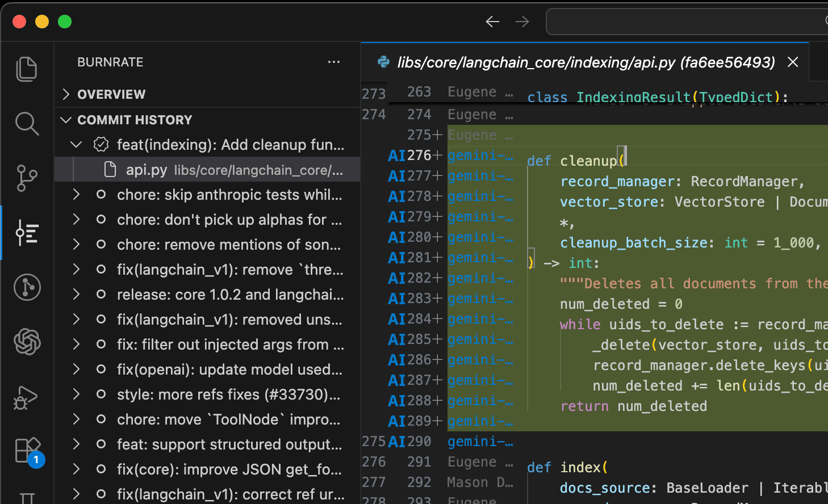Collapse the 'feat(indexing): Add cleanup fun...' commit
The height and width of the screenshot is (504, 828).
coord(76,144)
